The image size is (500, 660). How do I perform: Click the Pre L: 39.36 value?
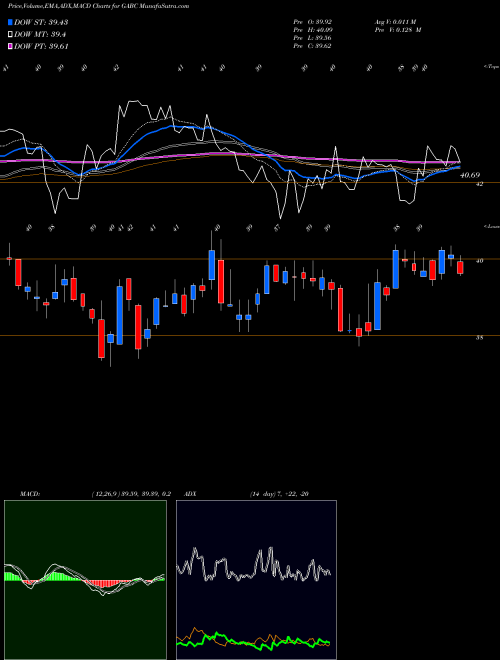pyautogui.click(x=313, y=38)
